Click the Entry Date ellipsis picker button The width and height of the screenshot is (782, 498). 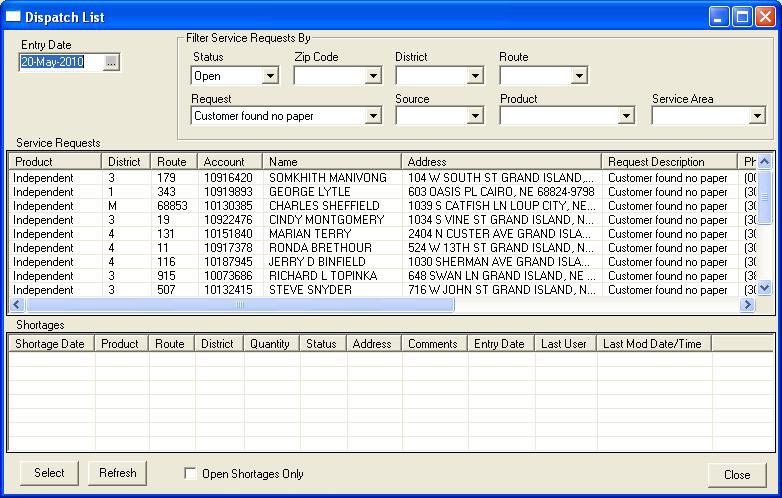point(111,62)
